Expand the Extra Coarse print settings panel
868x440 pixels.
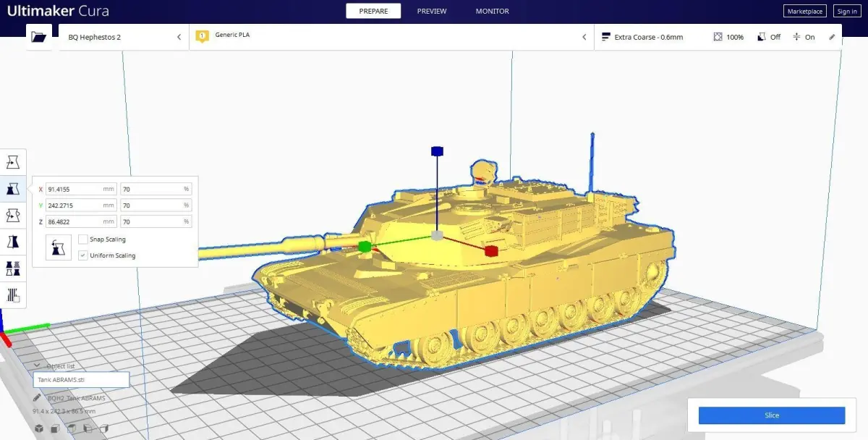pos(718,37)
